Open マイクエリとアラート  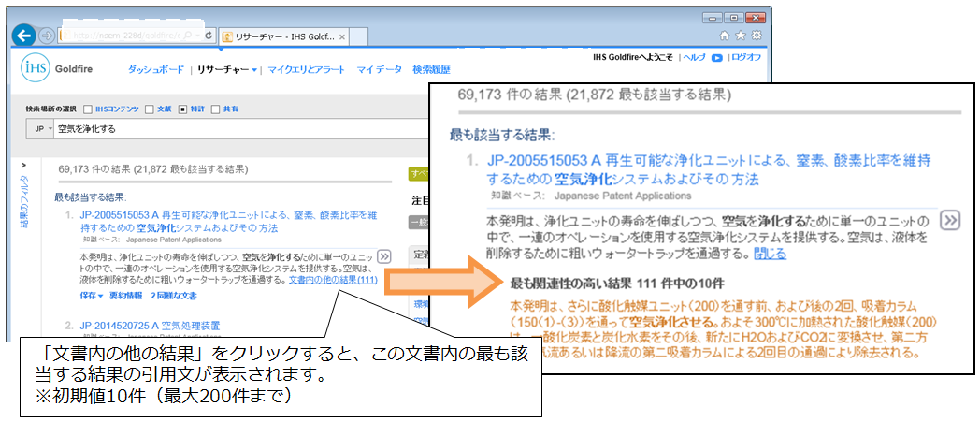point(307,70)
